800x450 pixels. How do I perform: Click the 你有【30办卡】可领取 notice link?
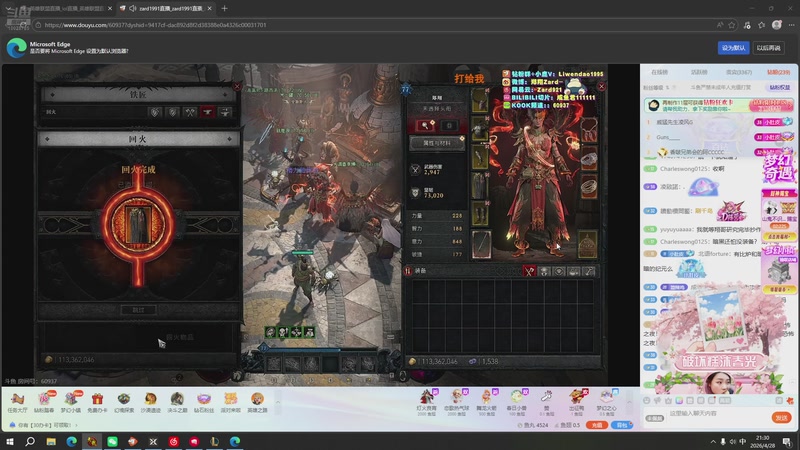(44, 425)
